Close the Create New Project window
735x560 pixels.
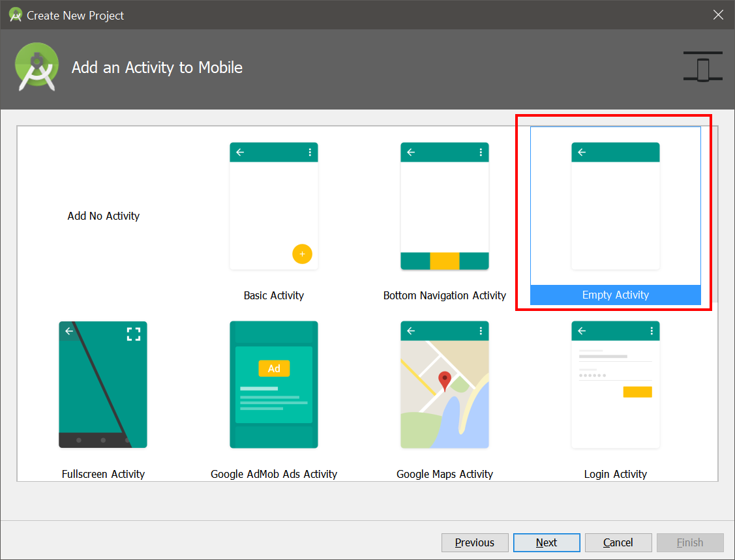click(718, 15)
